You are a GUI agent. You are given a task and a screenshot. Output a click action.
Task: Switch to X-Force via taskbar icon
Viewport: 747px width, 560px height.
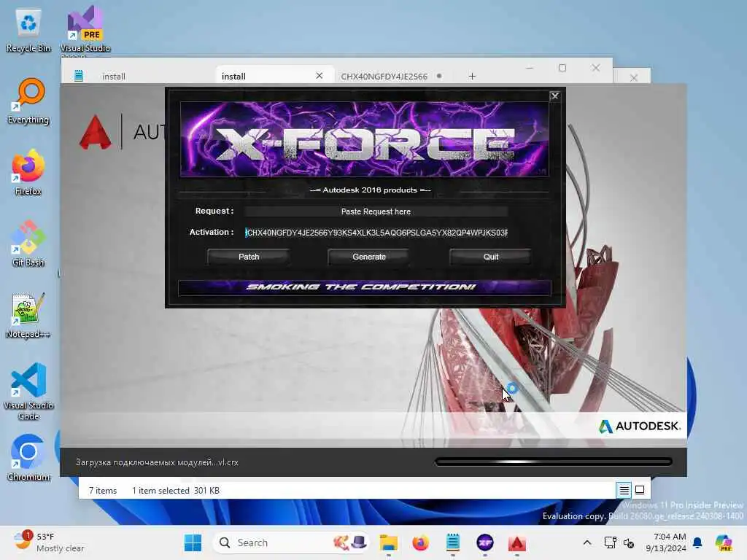[485, 542]
